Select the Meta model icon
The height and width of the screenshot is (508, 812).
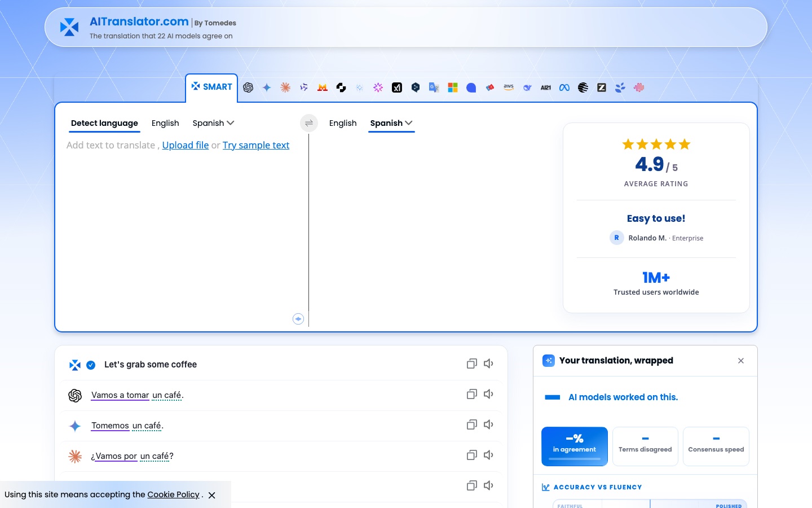coord(564,87)
